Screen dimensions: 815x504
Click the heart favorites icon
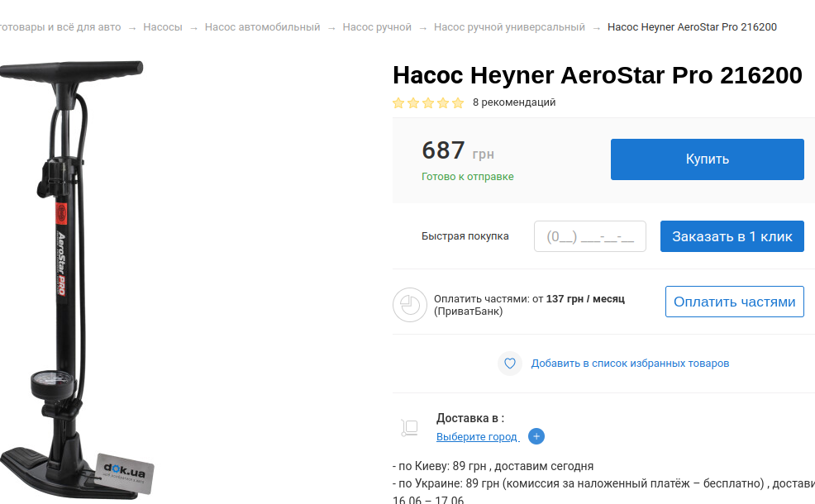click(x=510, y=364)
